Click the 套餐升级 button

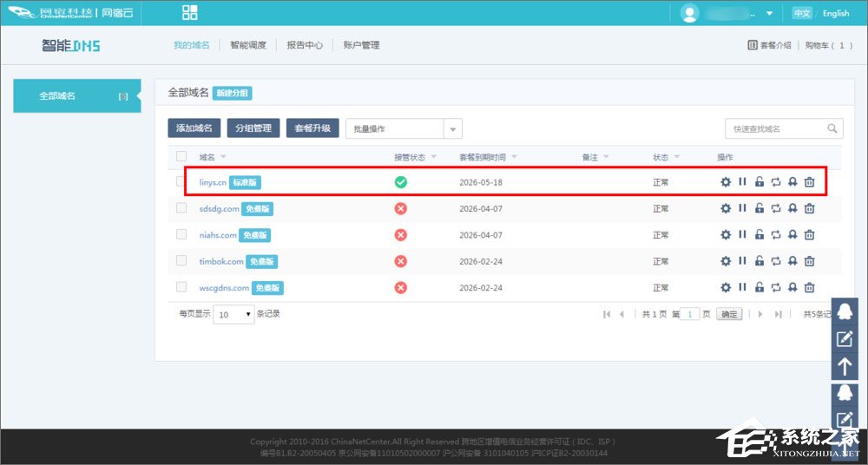(x=312, y=128)
